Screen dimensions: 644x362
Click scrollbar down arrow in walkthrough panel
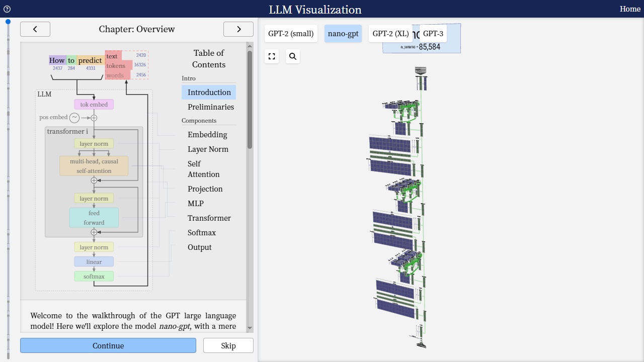coord(250,328)
